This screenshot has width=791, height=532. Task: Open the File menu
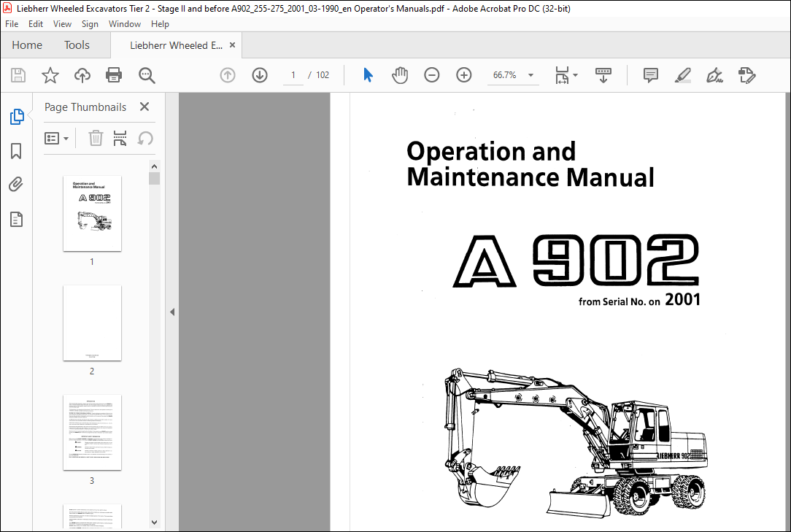(x=12, y=24)
